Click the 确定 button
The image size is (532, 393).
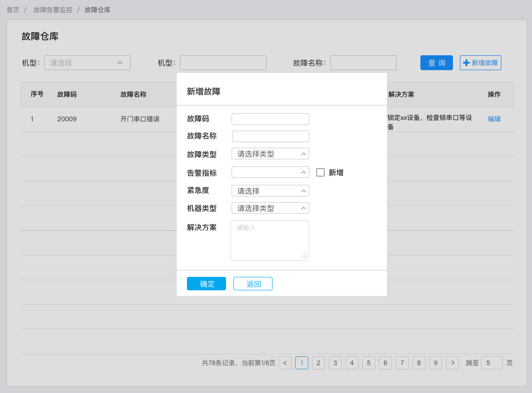[206, 284]
